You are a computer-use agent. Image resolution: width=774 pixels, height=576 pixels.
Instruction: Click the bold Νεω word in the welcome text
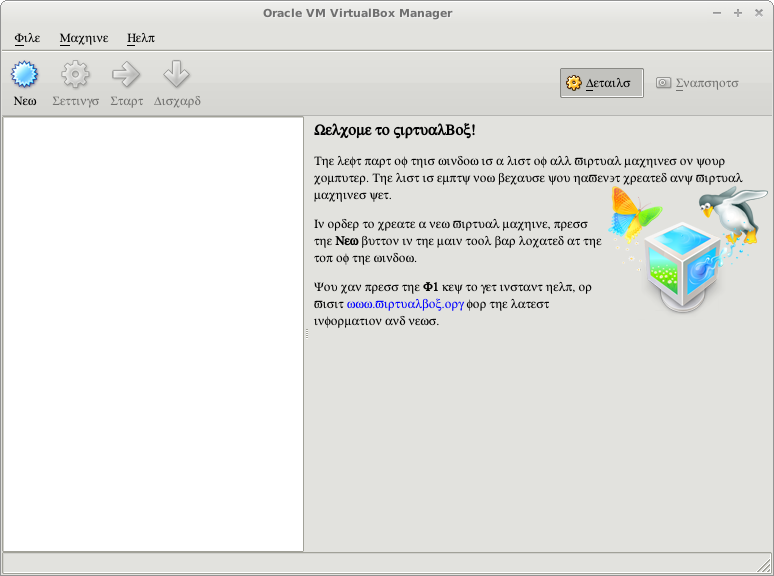[347, 241]
